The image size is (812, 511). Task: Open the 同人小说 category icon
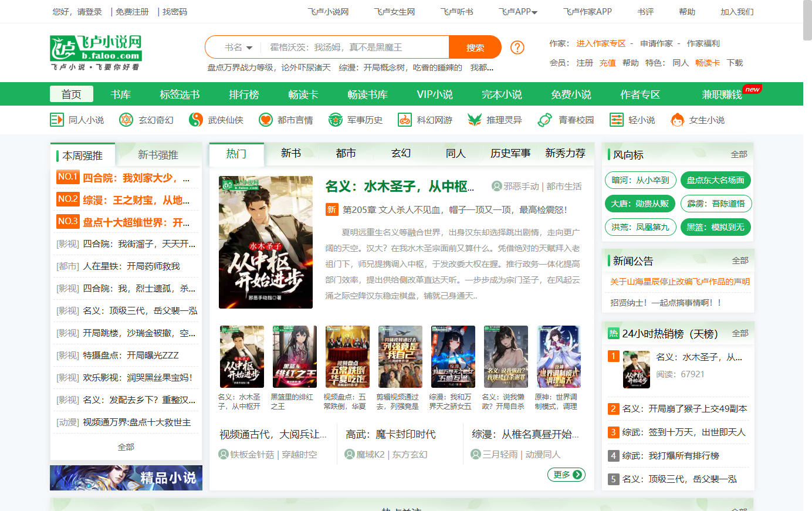tap(57, 120)
